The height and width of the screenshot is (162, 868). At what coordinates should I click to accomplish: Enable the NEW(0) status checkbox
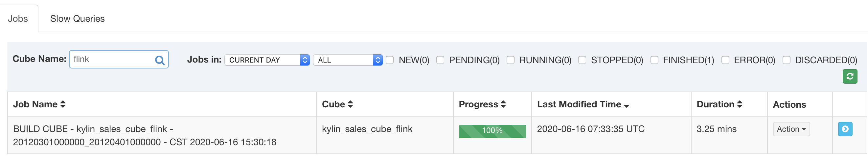390,60
